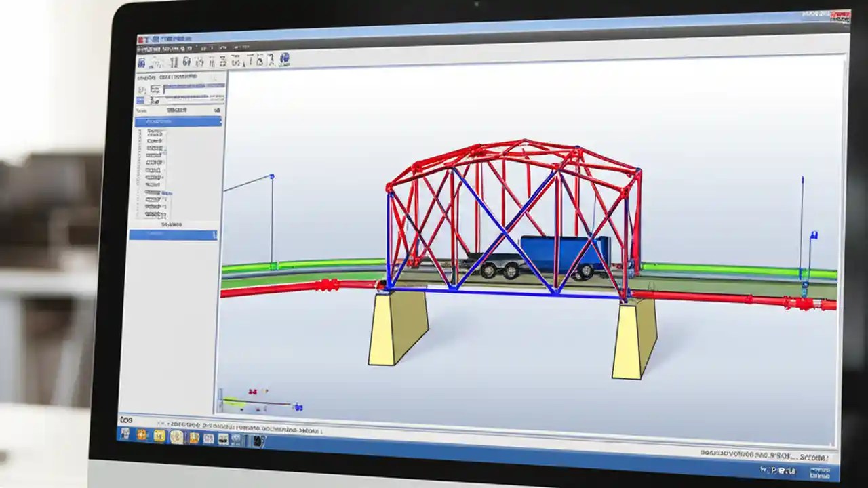868x488 pixels.
Task: Expand the highlighted blue dropdown in the sidebar
Action: coord(220,121)
